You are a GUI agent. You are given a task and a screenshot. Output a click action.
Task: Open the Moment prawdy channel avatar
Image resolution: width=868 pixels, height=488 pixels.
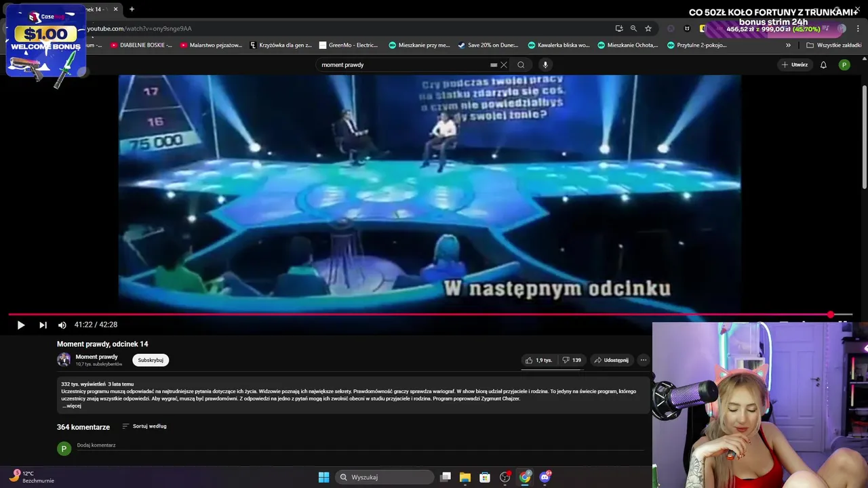coord(64,360)
